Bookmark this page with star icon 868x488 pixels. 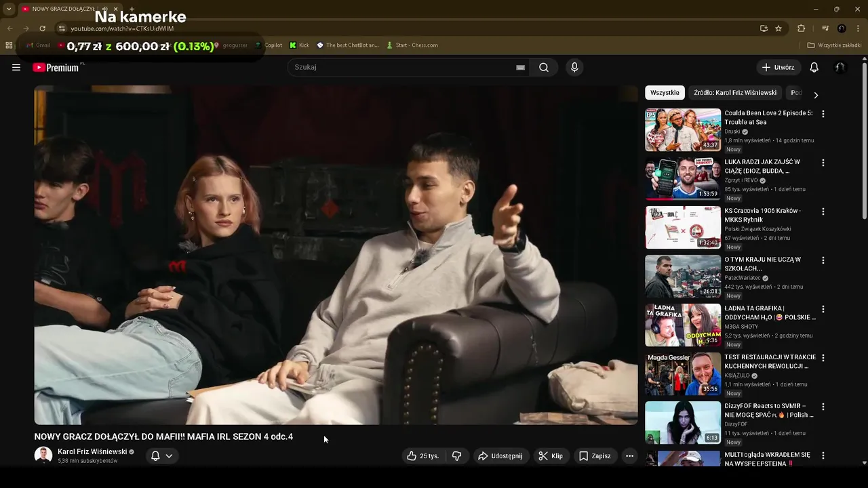point(778,28)
